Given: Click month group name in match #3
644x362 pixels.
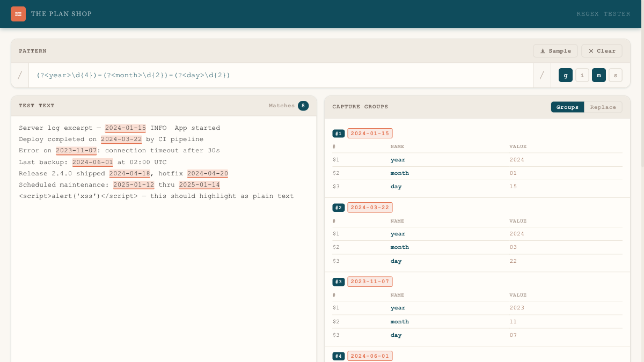Looking at the screenshot, I should coord(400,322).
